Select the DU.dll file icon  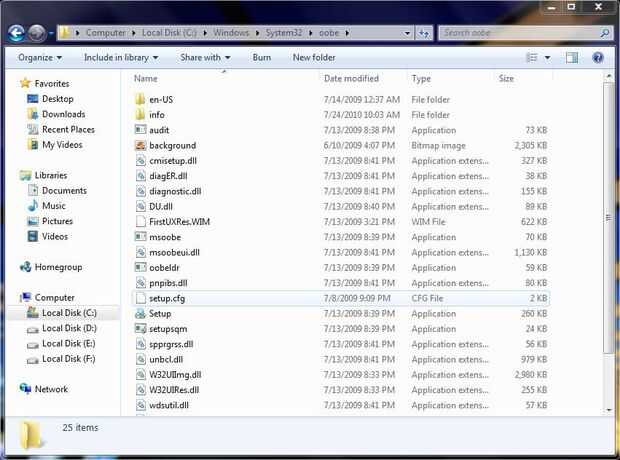click(x=140, y=206)
